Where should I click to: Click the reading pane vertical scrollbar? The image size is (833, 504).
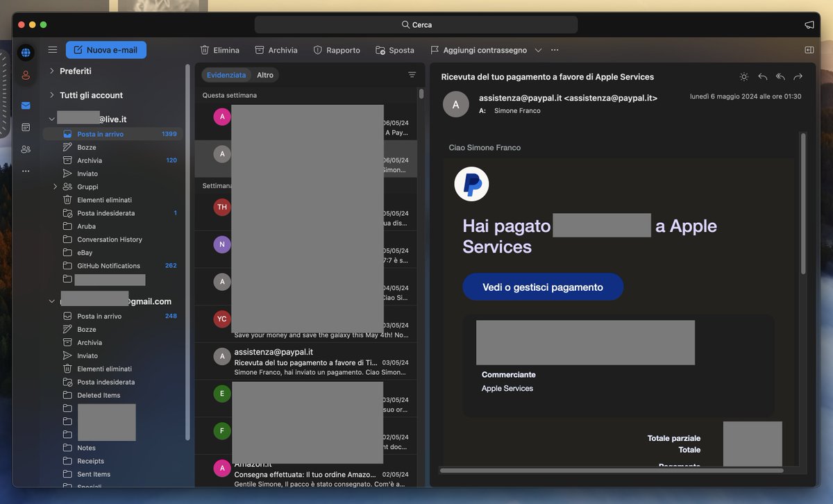coord(804,203)
